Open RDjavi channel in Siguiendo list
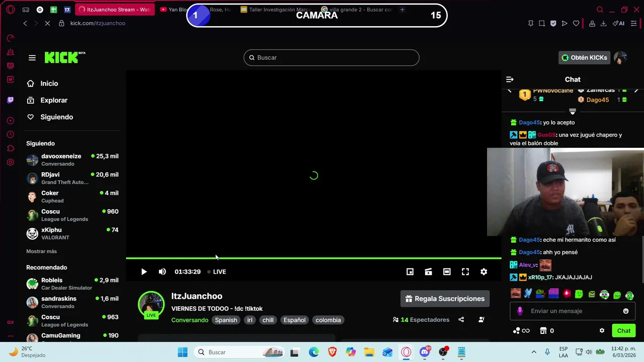This screenshot has width=644, height=362. tap(72, 178)
